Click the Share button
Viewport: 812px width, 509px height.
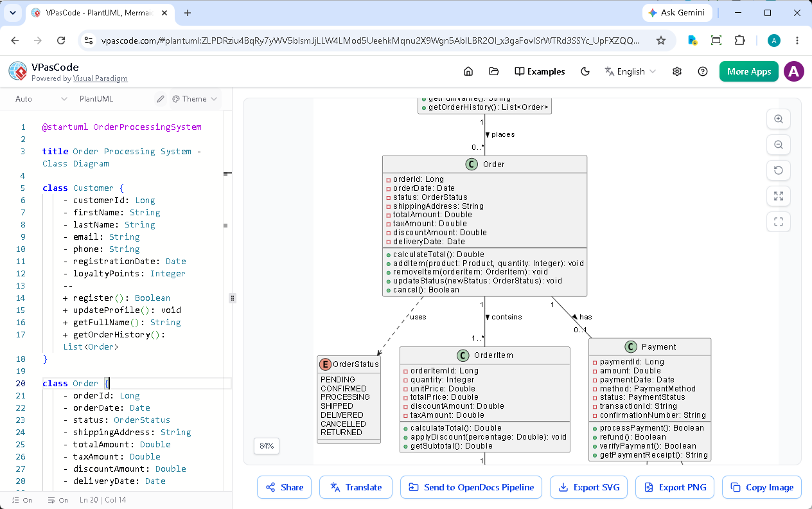tap(285, 487)
